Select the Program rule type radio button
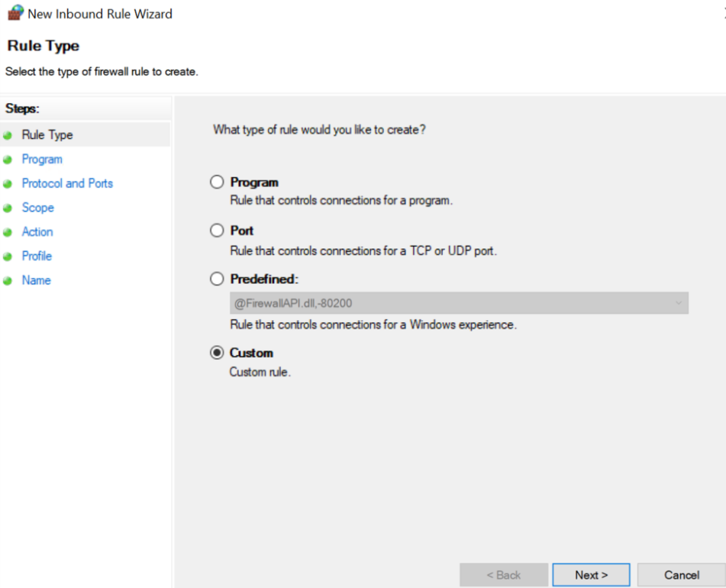The height and width of the screenshot is (588, 726). point(217,182)
